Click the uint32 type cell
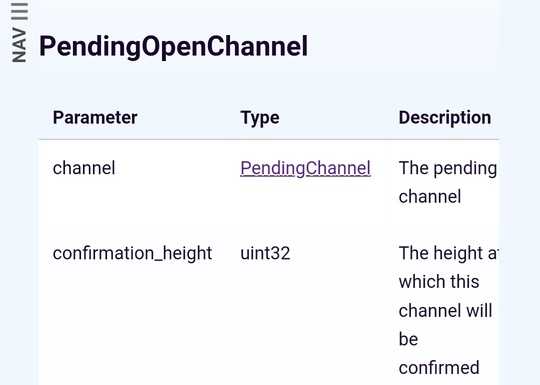Image resolution: width=540 pixels, height=385 pixels. (x=265, y=253)
